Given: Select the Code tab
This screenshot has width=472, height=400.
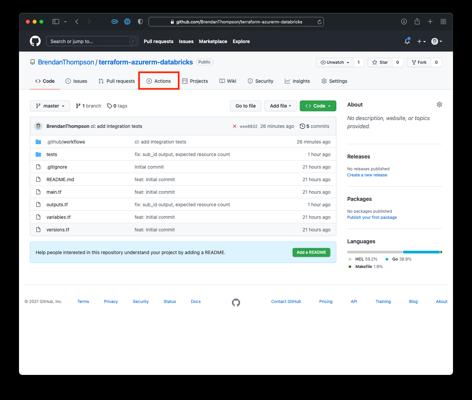Looking at the screenshot, I should [x=45, y=81].
